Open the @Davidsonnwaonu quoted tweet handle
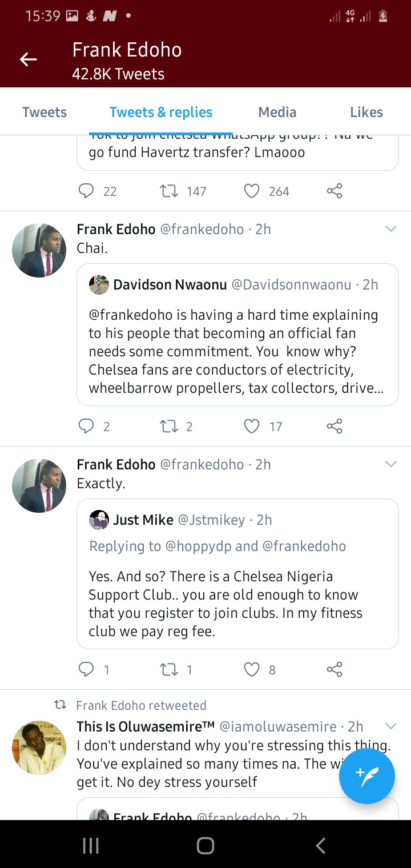The image size is (411, 868). [x=291, y=284]
